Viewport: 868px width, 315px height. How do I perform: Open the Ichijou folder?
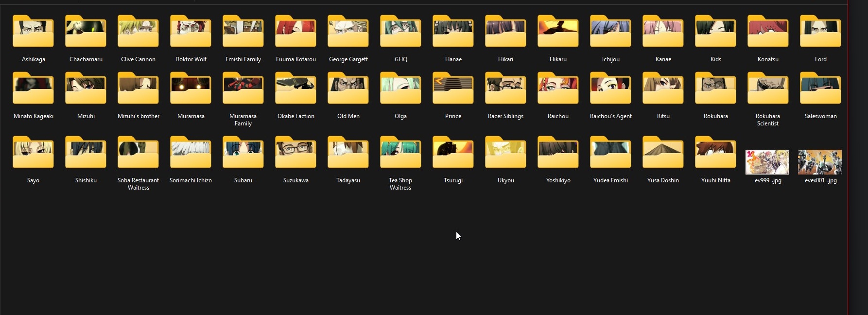click(610, 31)
